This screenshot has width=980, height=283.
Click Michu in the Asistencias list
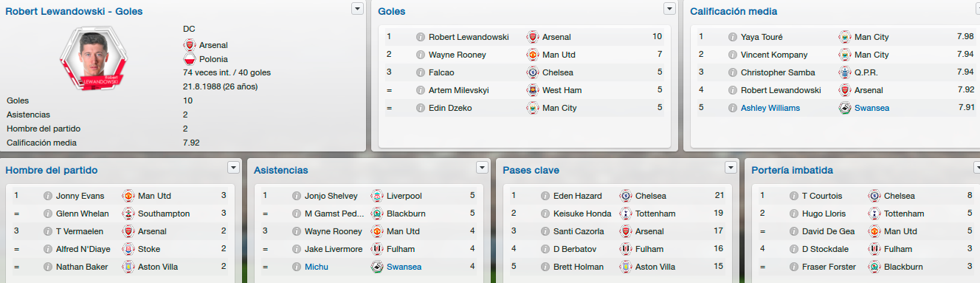317,267
